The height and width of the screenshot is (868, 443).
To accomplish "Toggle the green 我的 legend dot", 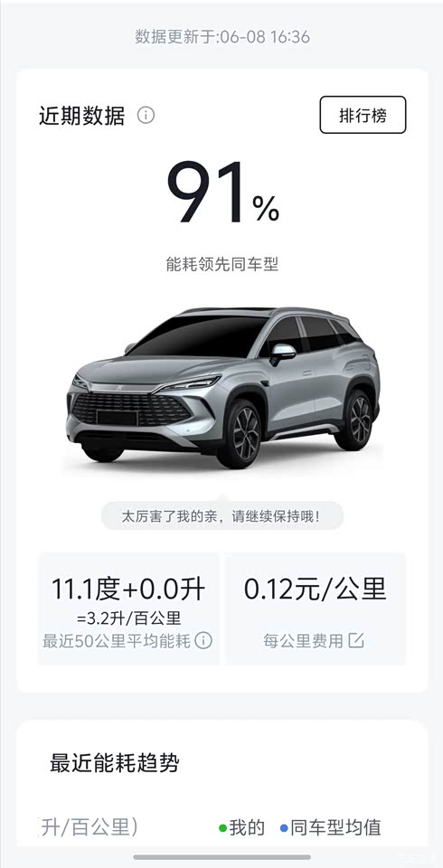I will tap(222, 829).
